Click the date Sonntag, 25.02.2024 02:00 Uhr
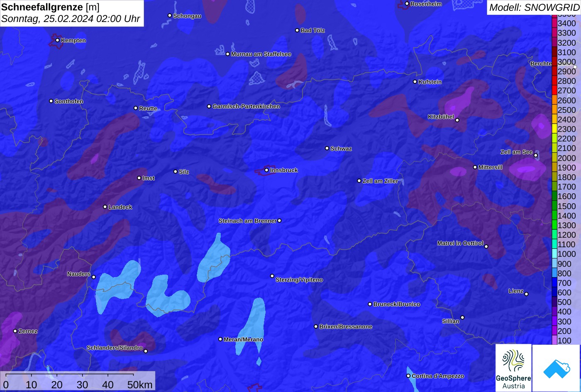 coord(71,19)
